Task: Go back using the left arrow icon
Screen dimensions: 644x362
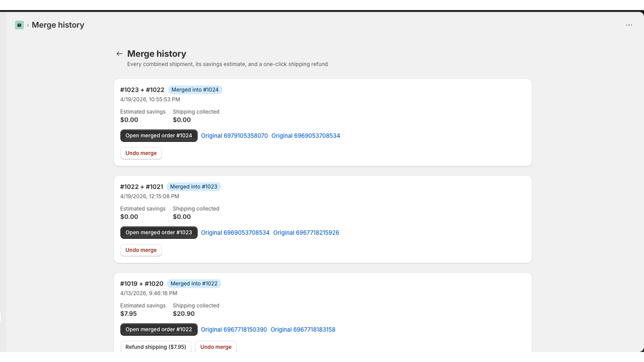Action: (119, 53)
